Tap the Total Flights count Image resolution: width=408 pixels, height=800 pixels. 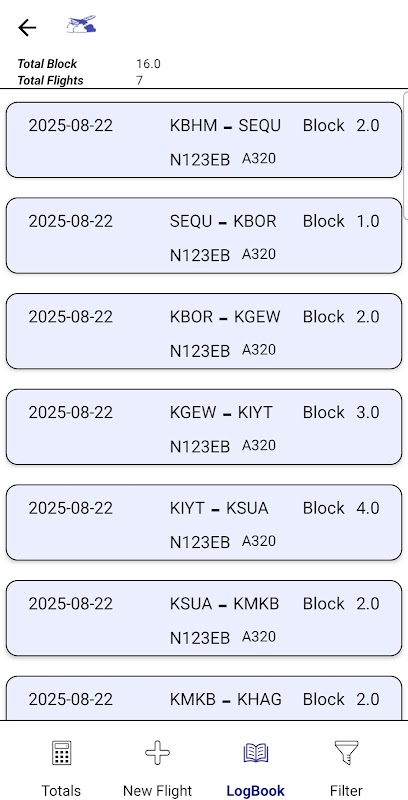[139, 80]
